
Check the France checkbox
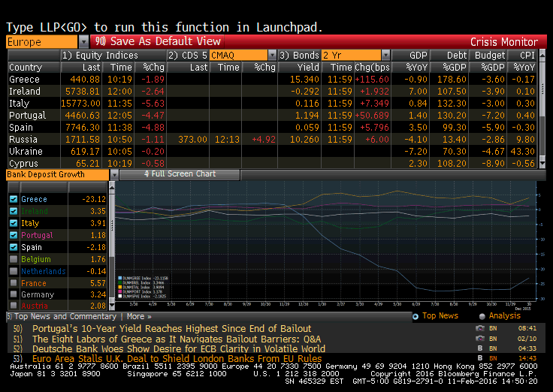[14, 282]
